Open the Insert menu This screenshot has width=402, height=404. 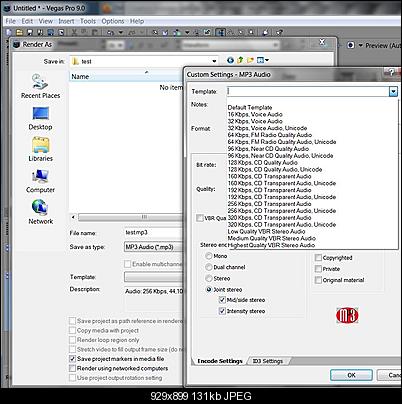(66, 21)
